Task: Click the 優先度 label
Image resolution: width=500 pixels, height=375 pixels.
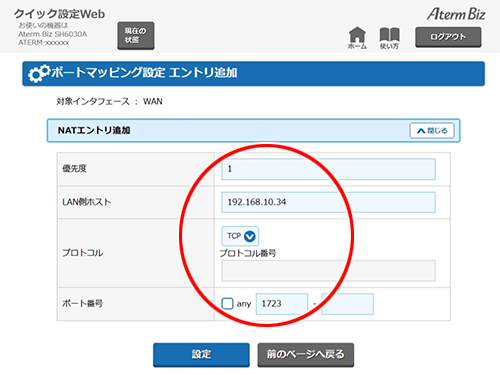Action: point(74,169)
